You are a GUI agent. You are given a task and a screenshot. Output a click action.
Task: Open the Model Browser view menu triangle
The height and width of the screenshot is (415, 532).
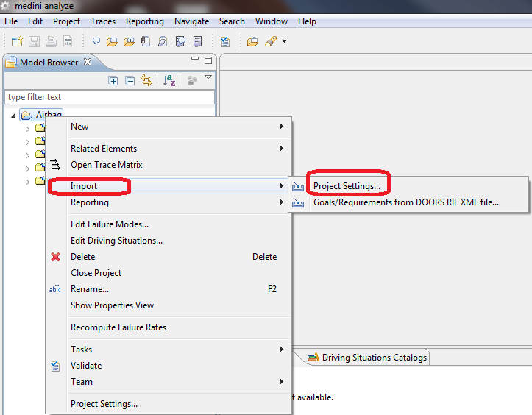click(x=208, y=77)
